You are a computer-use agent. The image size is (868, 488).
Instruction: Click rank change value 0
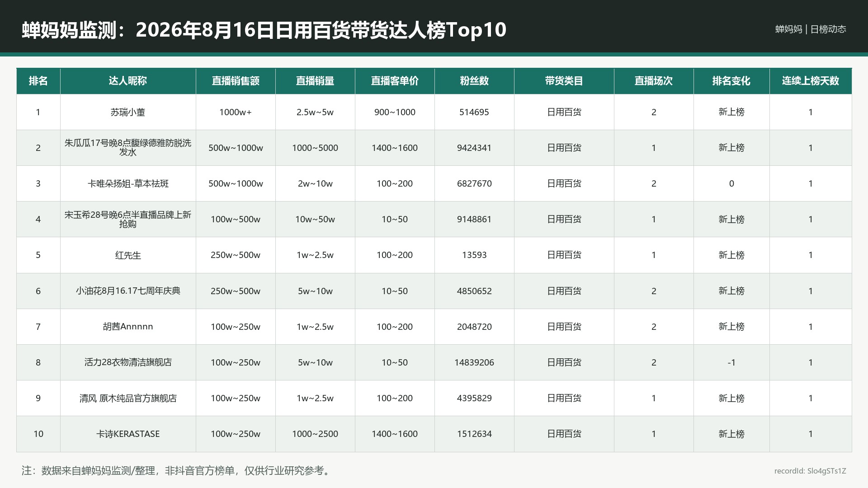tap(731, 183)
